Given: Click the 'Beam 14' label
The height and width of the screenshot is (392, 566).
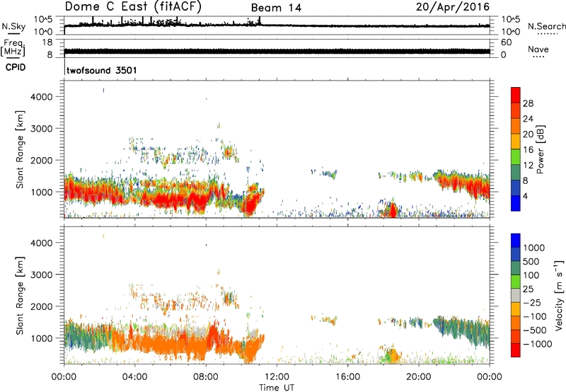Looking at the screenshot, I should coord(276,8).
